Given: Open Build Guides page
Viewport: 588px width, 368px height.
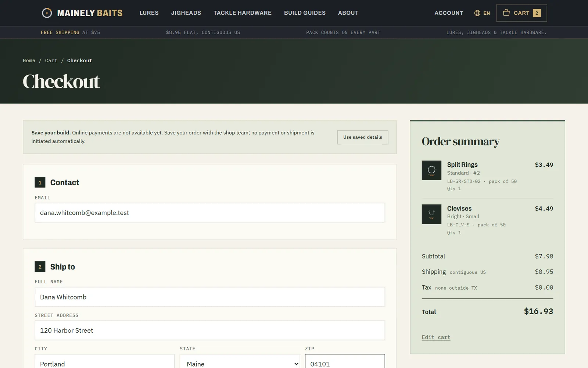Looking at the screenshot, I should 305,13.
